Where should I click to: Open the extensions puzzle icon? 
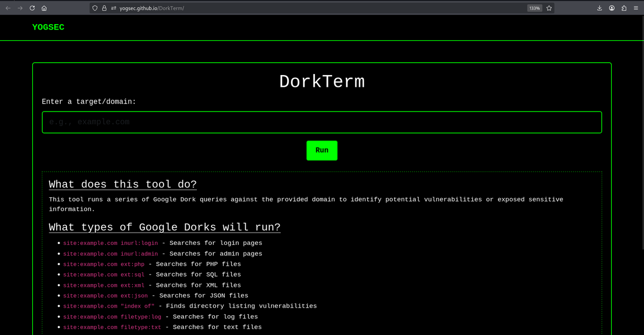point(624,8)
